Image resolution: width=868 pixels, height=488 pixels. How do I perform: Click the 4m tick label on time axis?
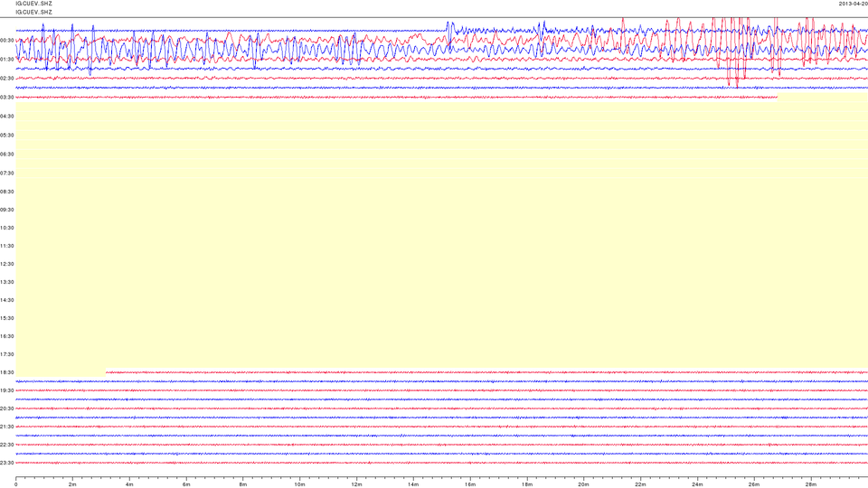(x=129, y=484)
